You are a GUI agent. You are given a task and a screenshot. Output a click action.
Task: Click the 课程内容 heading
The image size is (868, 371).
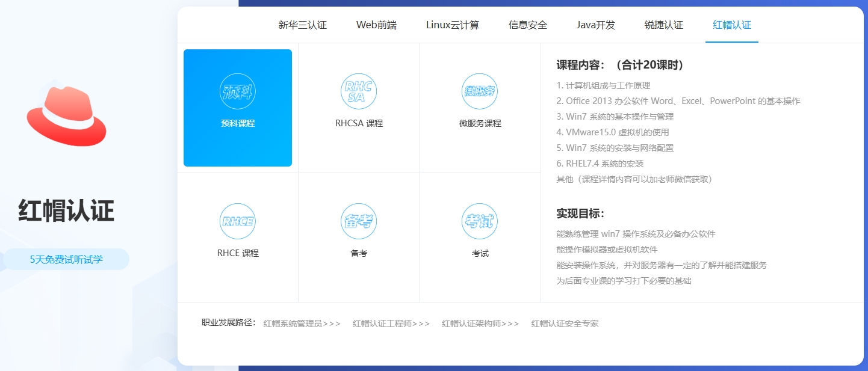point(620,65)
